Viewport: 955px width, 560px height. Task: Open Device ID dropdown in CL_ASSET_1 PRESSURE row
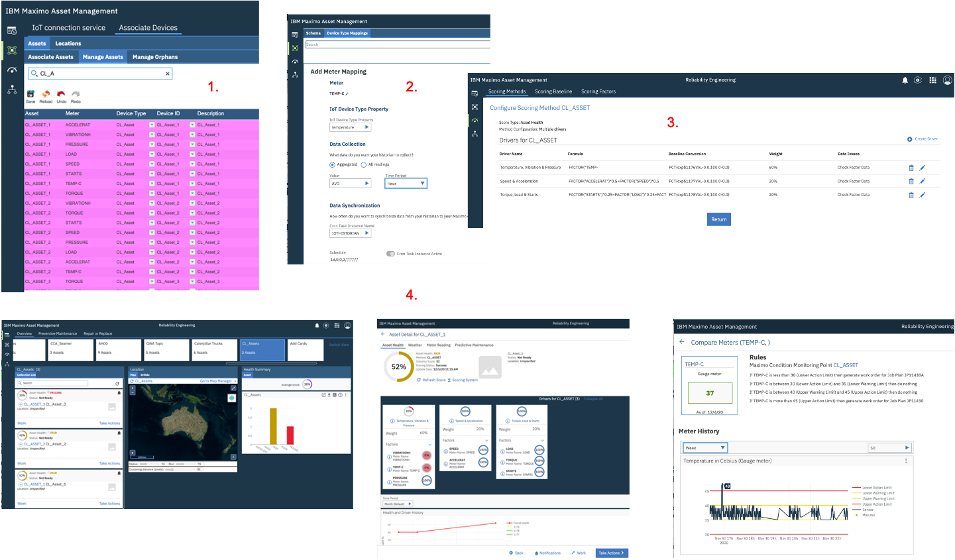coord(192,144)
